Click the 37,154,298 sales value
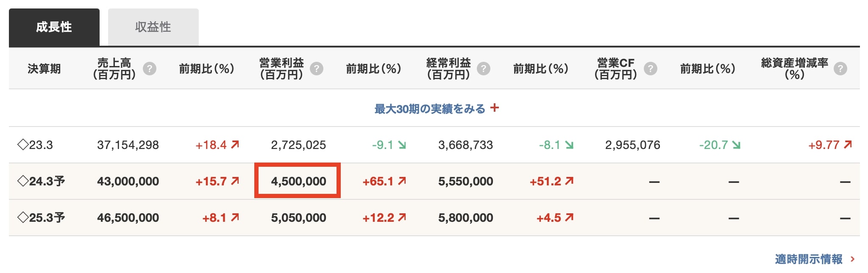Image resolution: width=868 pixels, height=273 pixels. (x=128, y=145)
